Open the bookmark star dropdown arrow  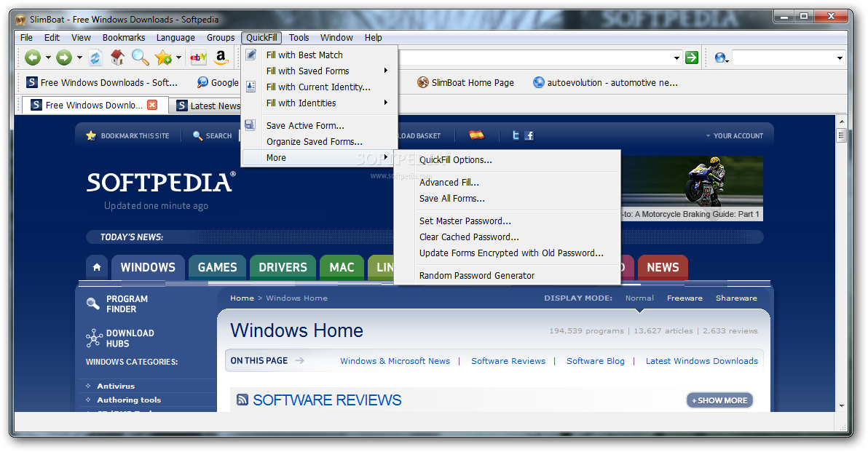point(178,58)
